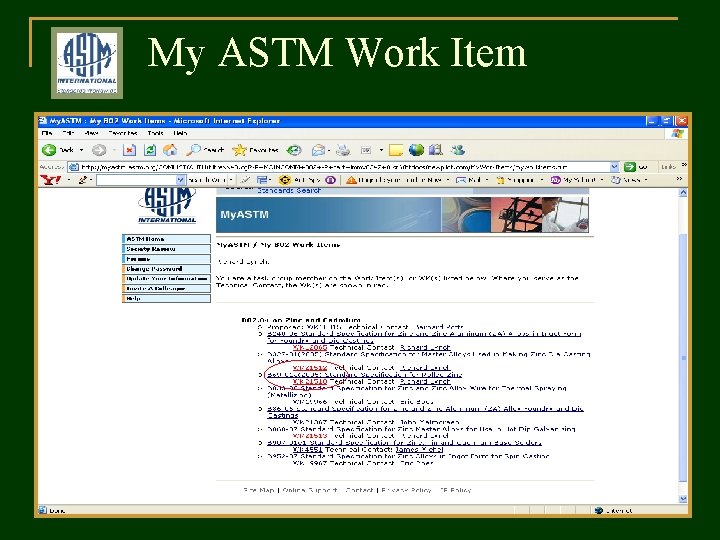Click the yellow Discuss note icon

(396, 150)
